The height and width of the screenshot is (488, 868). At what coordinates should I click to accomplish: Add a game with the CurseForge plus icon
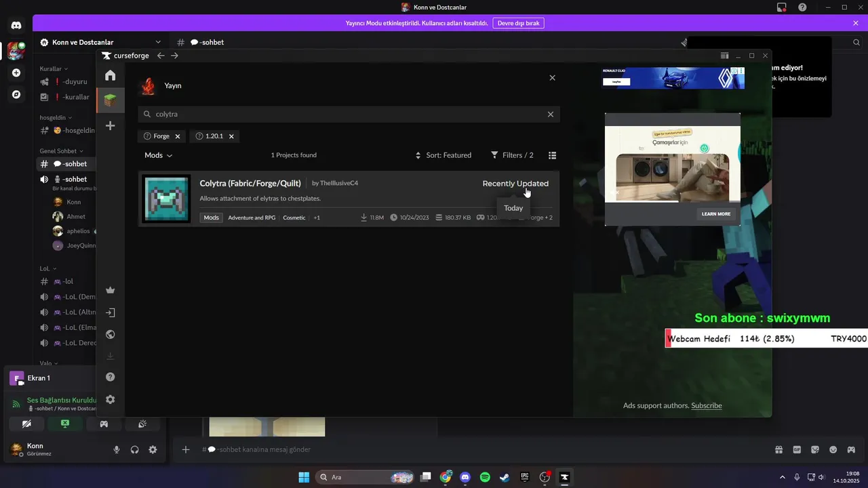tap(111, 126)
